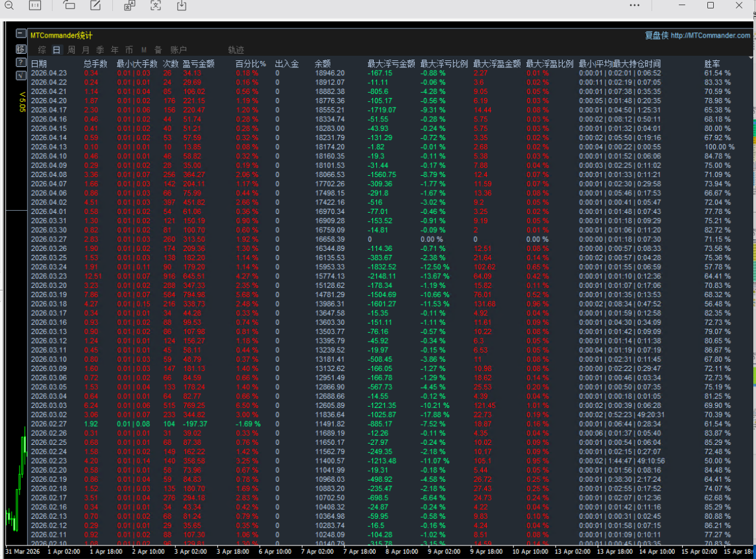Switch to the 币 currency tab
Screen dimensions: 756x559
coord(129,50)
